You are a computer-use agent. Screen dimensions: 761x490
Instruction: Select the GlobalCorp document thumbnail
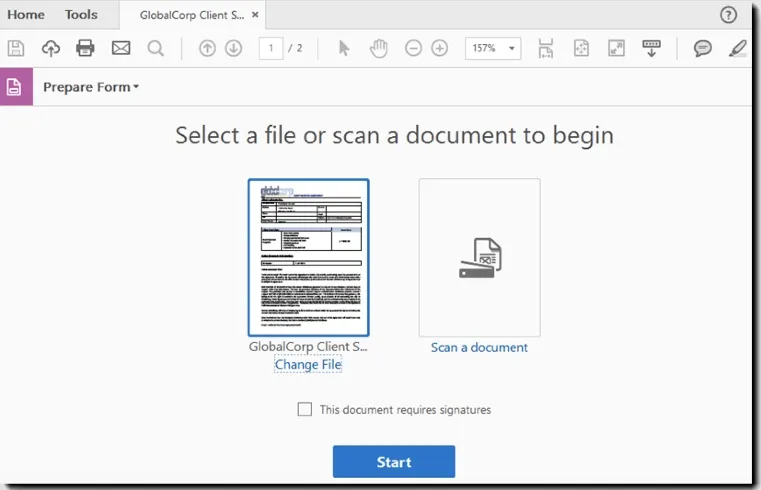click(x=309, y=257)
